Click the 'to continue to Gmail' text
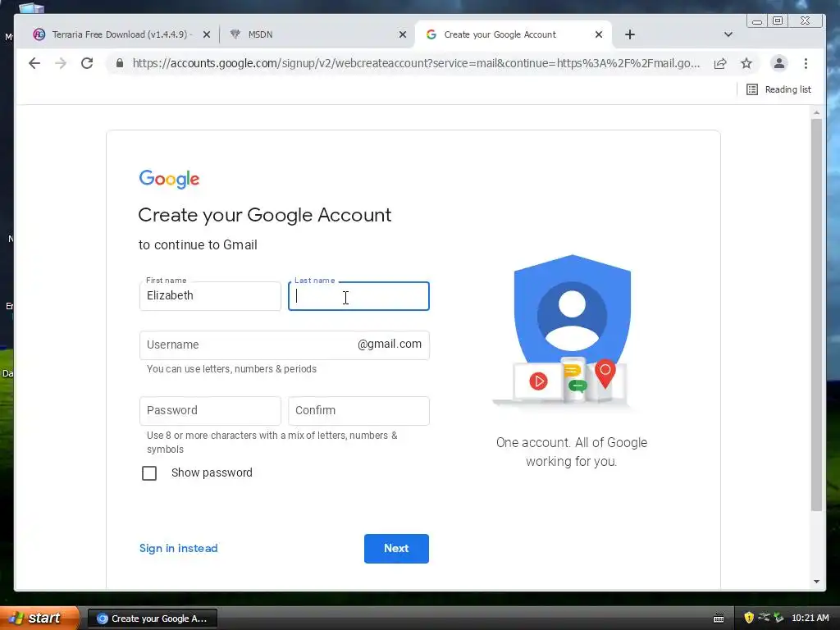This screenshot has height=630, width=840. tap(198, 244)
